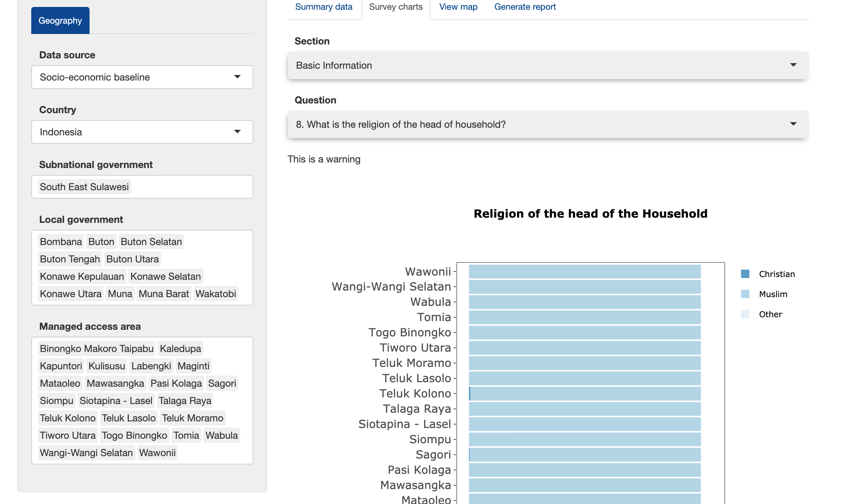The width and height of the screenshot is (842, 504).
Task: Expand the Data source dropdown
Action: 142,77
